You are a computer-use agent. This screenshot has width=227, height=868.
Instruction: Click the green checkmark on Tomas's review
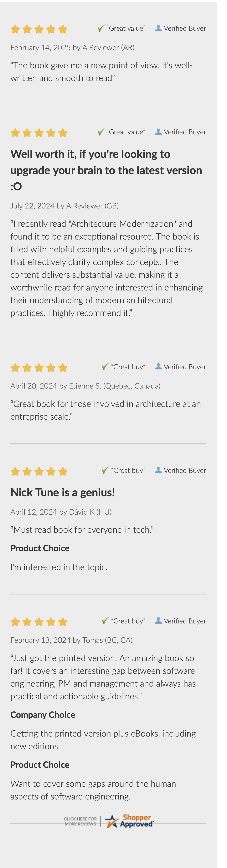105,621
